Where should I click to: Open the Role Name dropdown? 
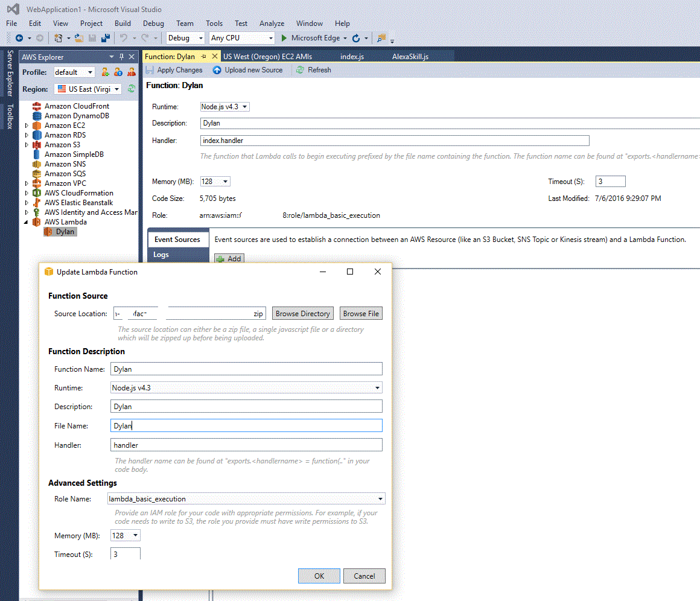[246, 499]
